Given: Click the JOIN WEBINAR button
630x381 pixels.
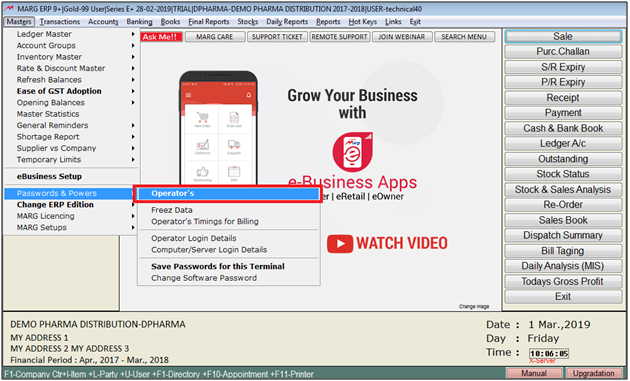Looking at the screenshot, I should click(x=402, y=37).
